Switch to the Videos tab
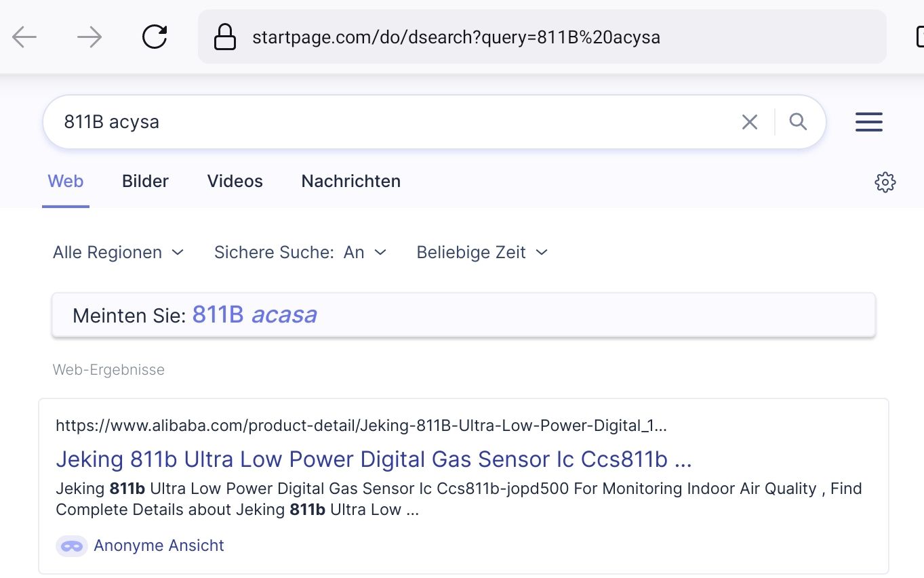This screenshot has height=578, width=924. coord(235,182)
